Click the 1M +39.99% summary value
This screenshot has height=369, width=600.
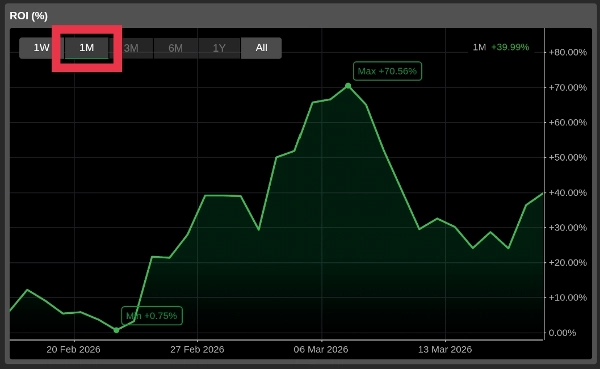coord(501,47)
